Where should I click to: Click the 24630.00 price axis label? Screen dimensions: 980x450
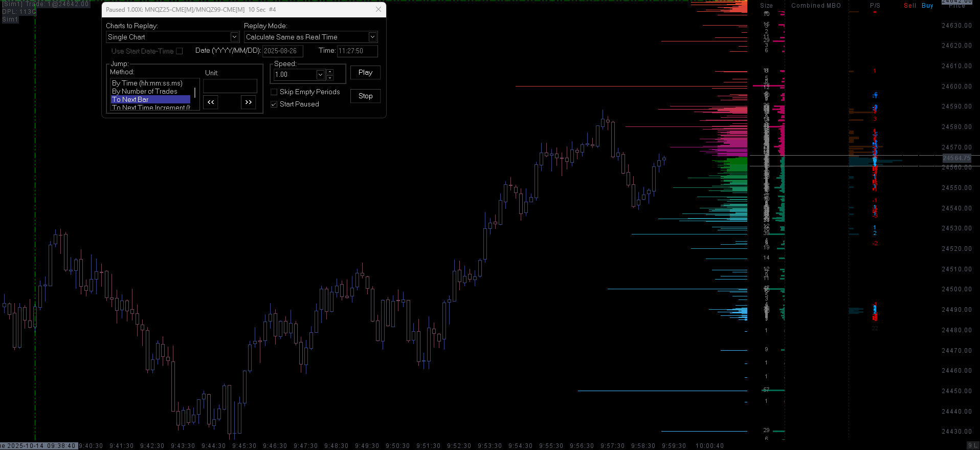click(x=956, y=26)
